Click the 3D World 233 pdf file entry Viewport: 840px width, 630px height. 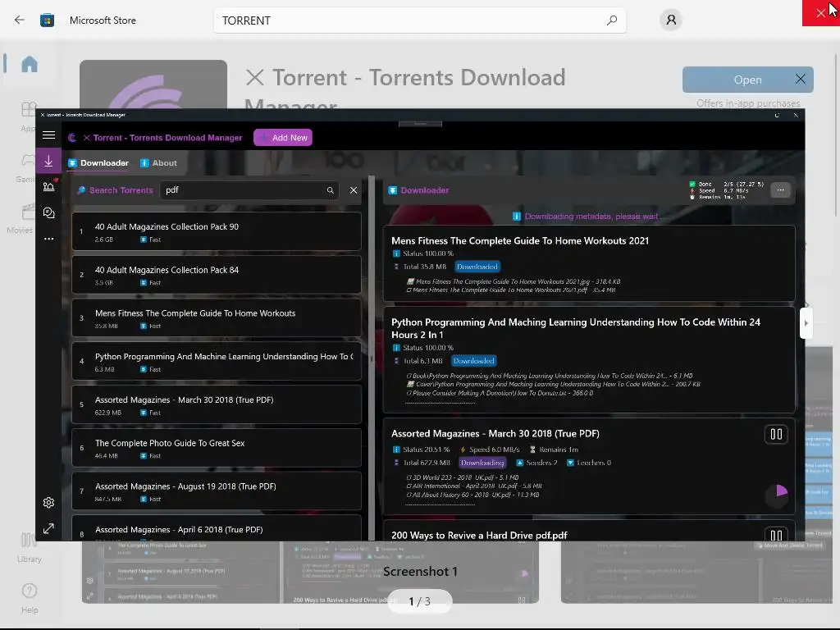point(463,477)
